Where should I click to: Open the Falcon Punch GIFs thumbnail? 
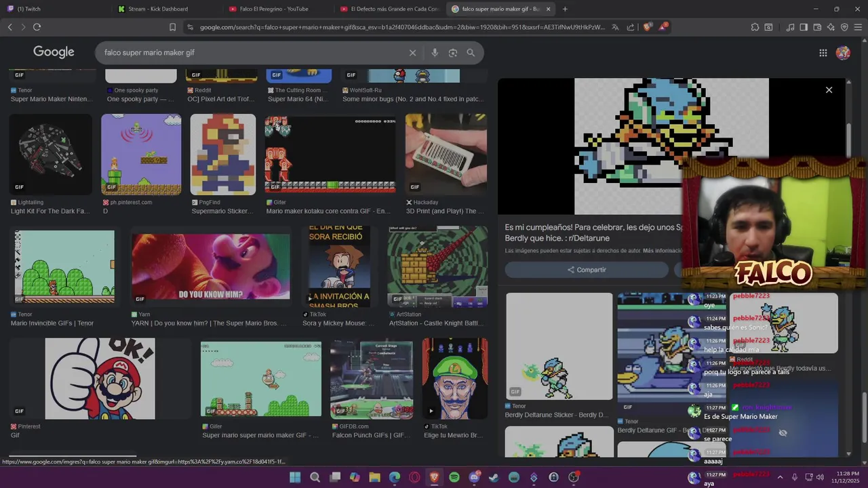[372, 379]
